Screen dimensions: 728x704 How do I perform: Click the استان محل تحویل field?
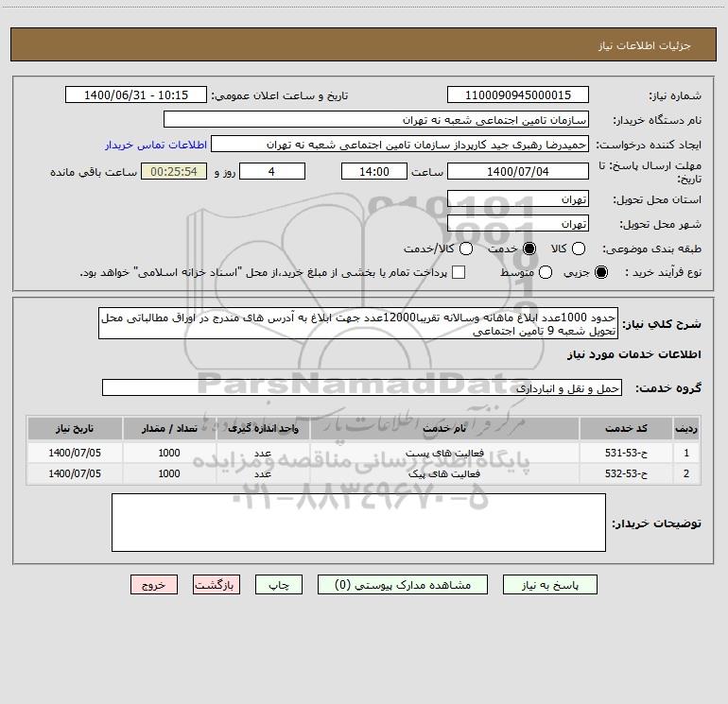point(518,199)
